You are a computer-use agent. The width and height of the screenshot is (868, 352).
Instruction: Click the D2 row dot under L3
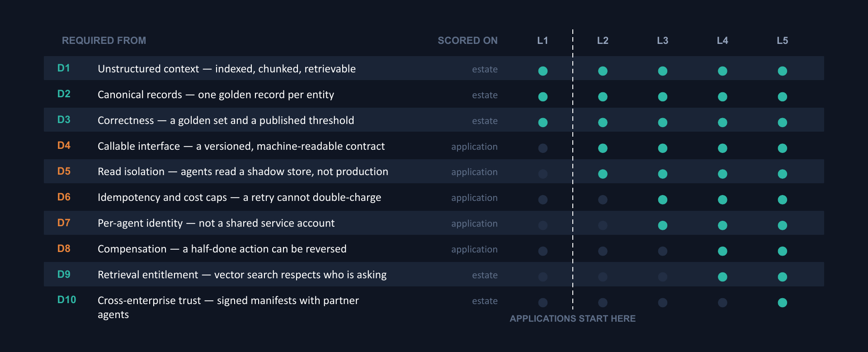coord(663,97)
